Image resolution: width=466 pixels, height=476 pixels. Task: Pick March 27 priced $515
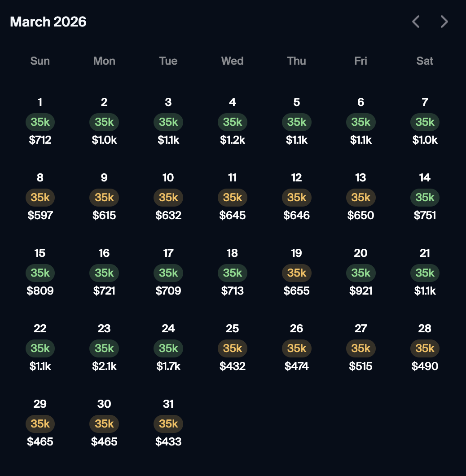tap(360, 348)
